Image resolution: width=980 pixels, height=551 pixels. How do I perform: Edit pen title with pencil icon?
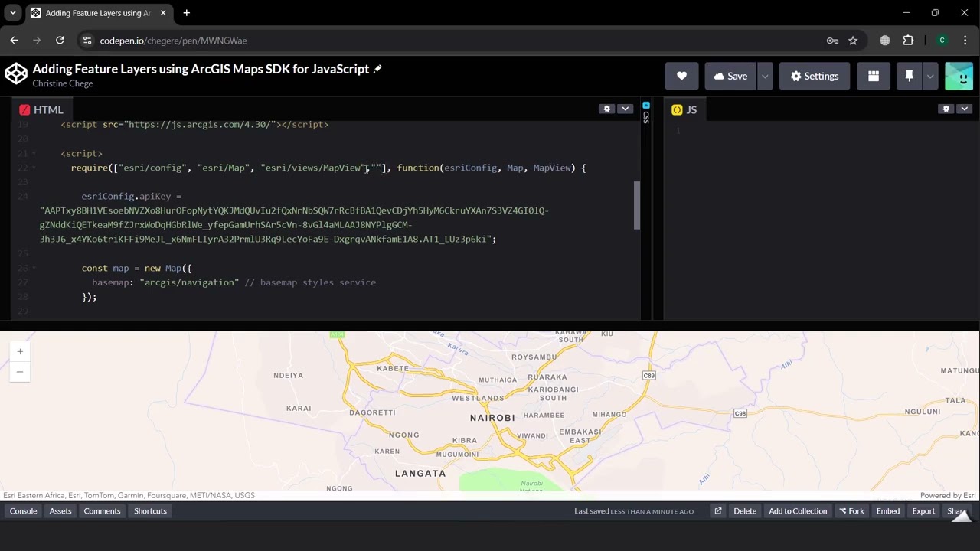click(377, 69)
